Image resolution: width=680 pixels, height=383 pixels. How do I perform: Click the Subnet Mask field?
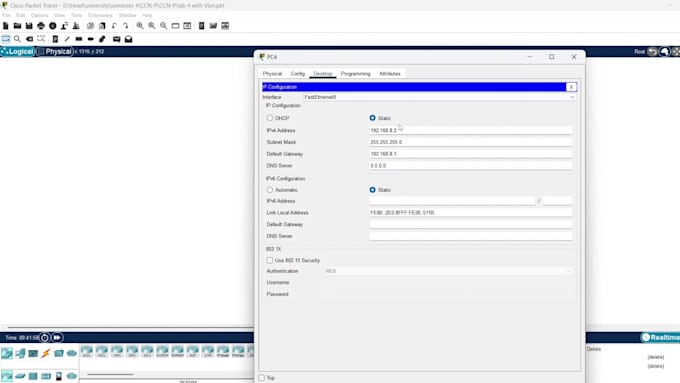click(471, 142)
